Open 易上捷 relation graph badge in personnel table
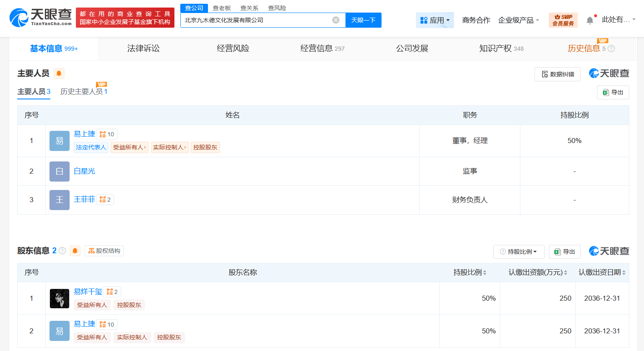The image size is (644, 351). (x=107, y=134)
